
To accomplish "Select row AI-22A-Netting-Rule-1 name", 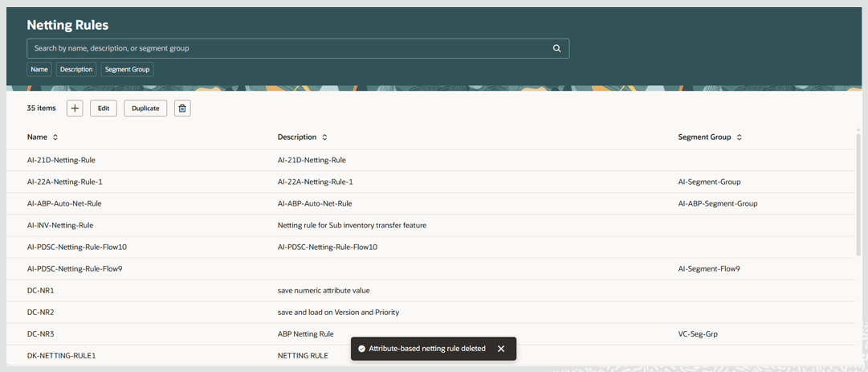I will (64, 182).
